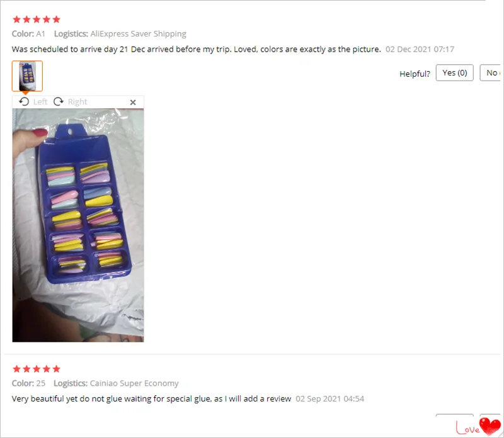Rotate the review photo left using the counterclockwise arrow

point(24,101)
